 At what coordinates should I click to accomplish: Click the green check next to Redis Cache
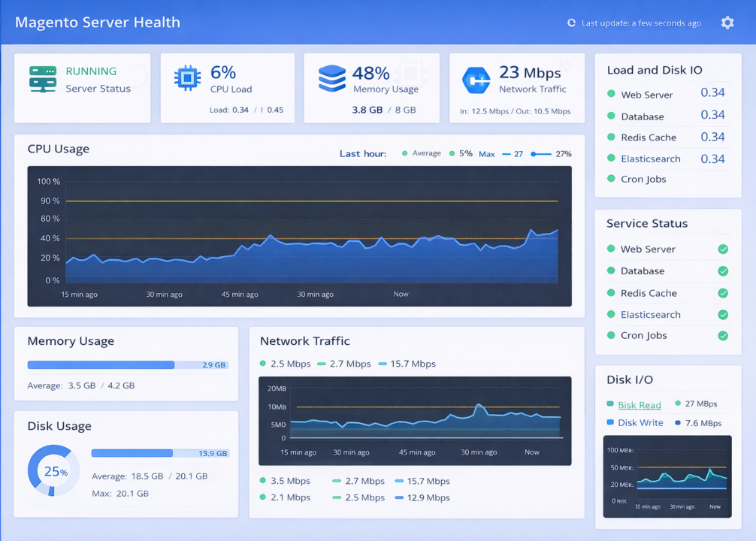tap(723, 293)
